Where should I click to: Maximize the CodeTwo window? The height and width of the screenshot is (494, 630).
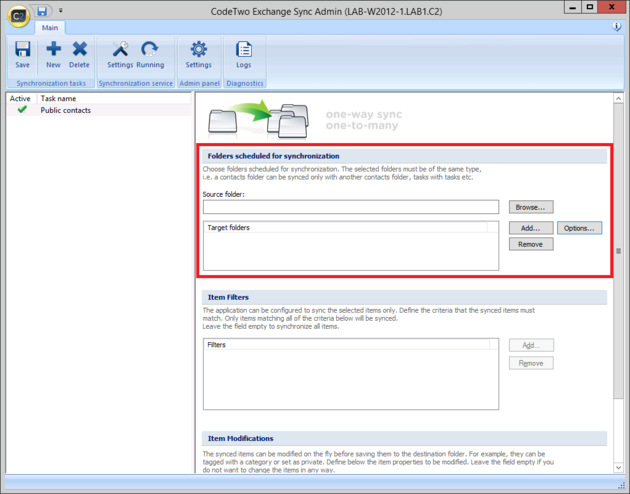point(589,7)
